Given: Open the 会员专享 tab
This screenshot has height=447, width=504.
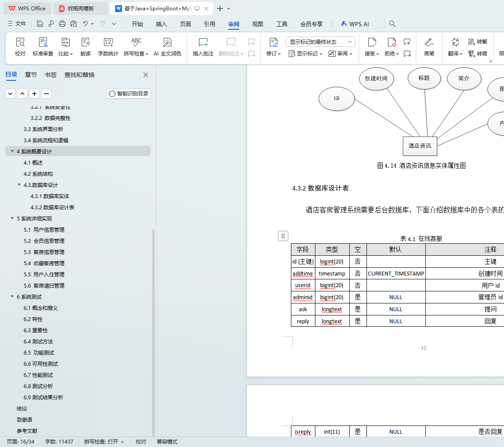Looking at the screenshot, I should [311, 24].
